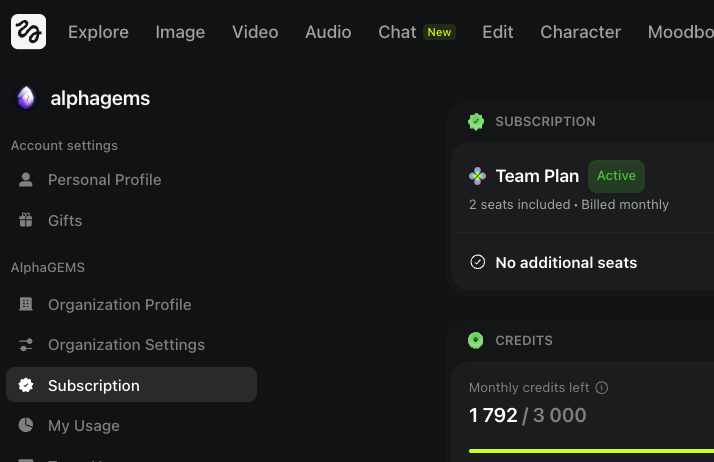
Task: Click the Gifts present icon
Action: point(26,220)
